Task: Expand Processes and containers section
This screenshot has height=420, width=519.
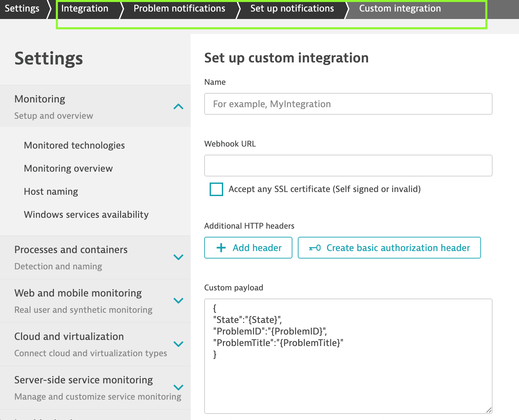Action: coord(178,257)
